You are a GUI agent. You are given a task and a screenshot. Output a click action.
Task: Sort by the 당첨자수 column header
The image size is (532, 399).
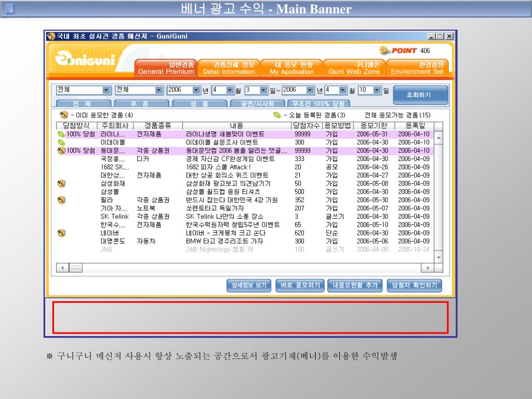307,126
